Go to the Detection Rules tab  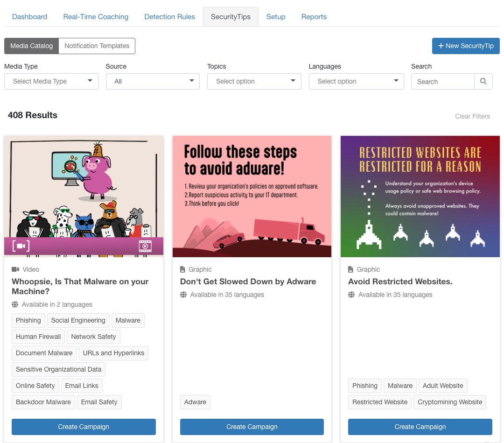[x=169, y=17]
